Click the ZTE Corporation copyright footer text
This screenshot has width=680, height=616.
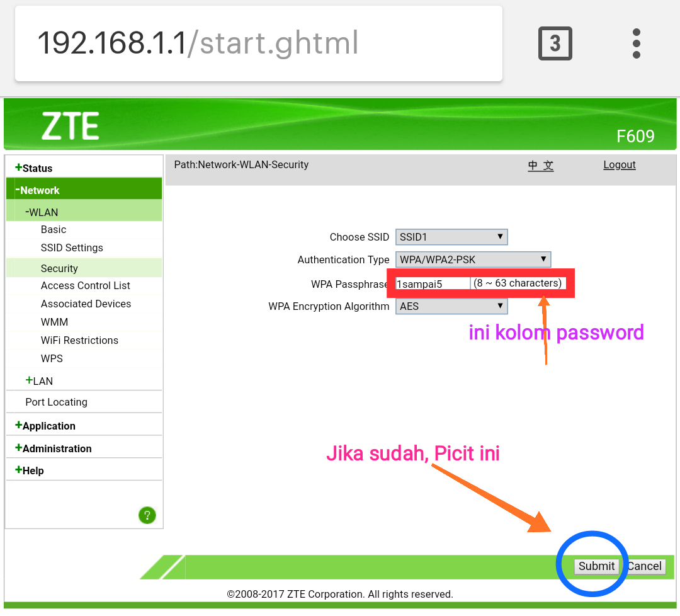point(340,594)
